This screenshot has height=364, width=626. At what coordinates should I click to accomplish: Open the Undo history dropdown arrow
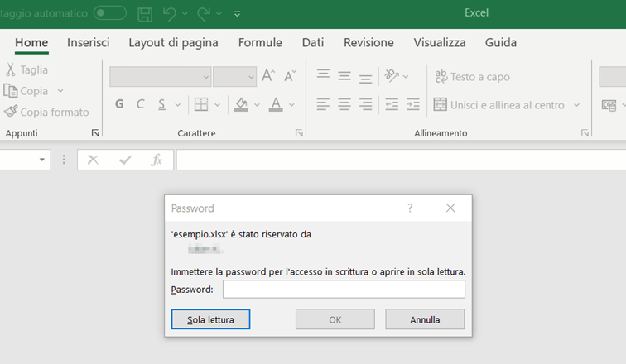(185, 14)
